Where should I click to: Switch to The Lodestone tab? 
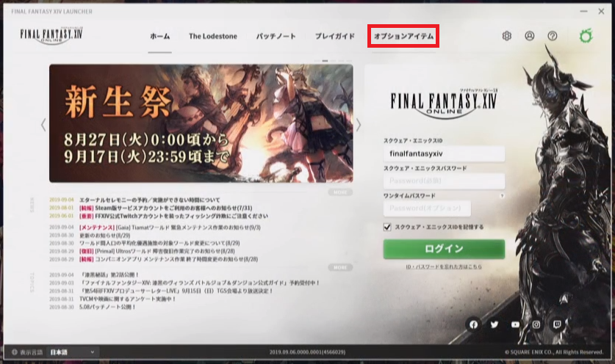tap(213, 37)
